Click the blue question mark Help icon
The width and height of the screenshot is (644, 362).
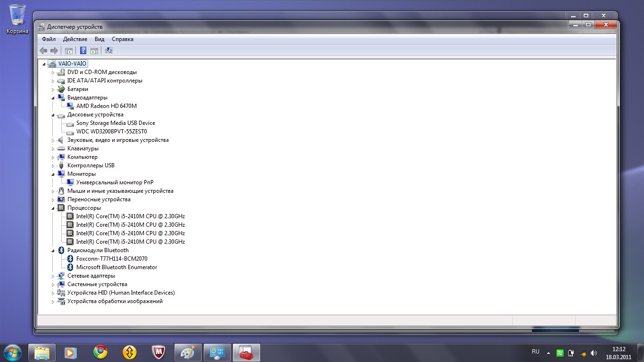click(x=83, y=51)
